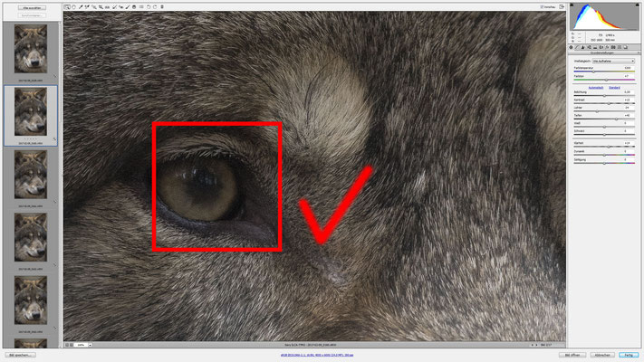Switch to the Effects tab
The image size is (644, 362).
pyautogui.click(x=607, y=47)
